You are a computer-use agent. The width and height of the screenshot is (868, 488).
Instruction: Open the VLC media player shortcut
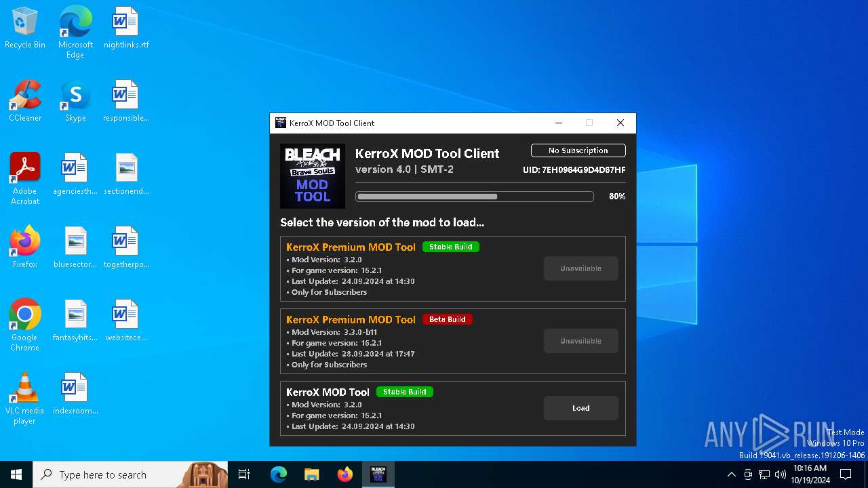[x=25, y=399]
